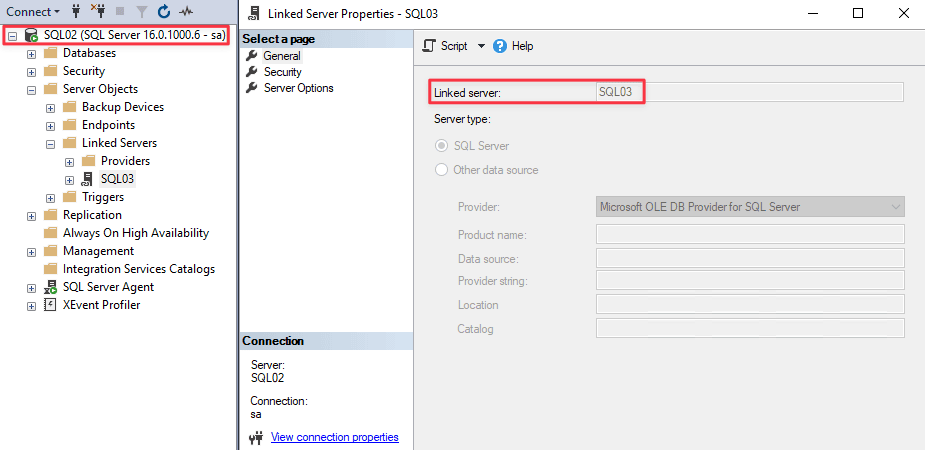Collapse the SQL02 server node
The width and height of the screenshot is (925, 450).
tap(12, 35)
